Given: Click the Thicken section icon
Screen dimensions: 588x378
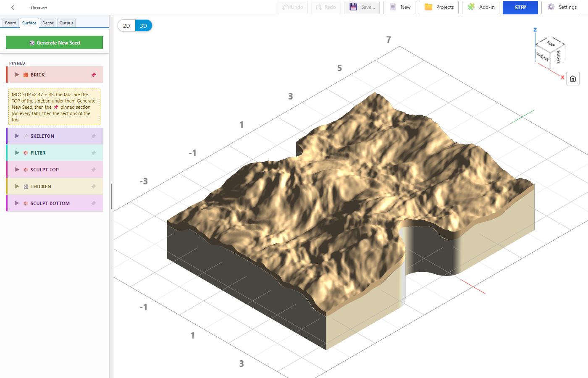Looking at the screenshot, I should click(x=26, y=186).
